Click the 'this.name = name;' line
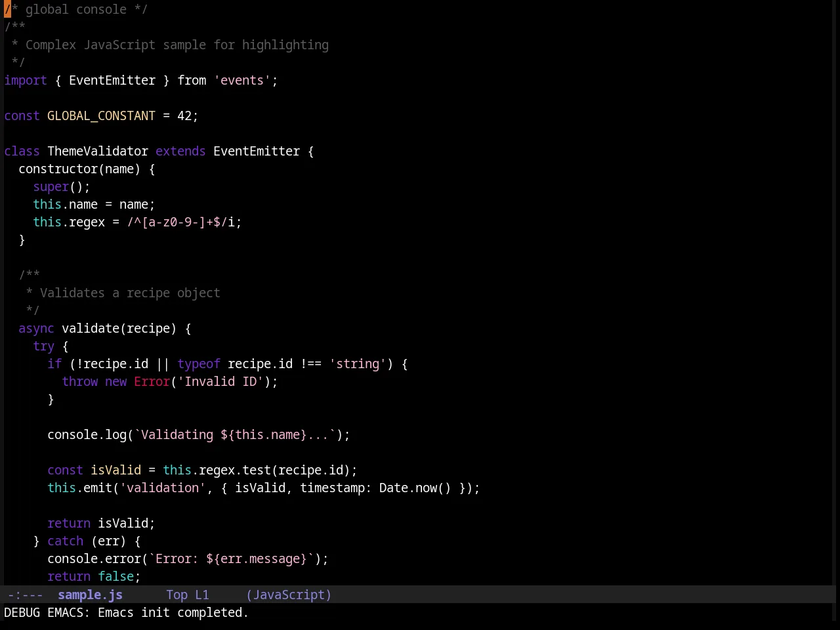 click(x=94, y=204)
